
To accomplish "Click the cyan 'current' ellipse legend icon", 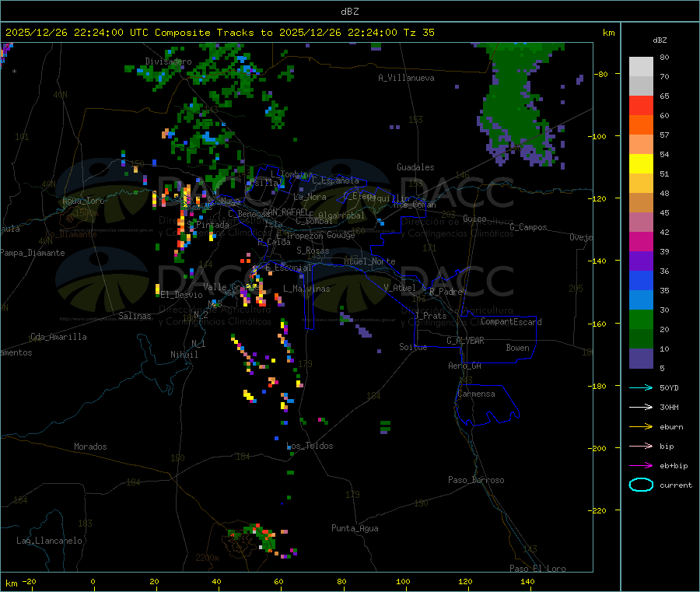I will (x=641, y=485).
